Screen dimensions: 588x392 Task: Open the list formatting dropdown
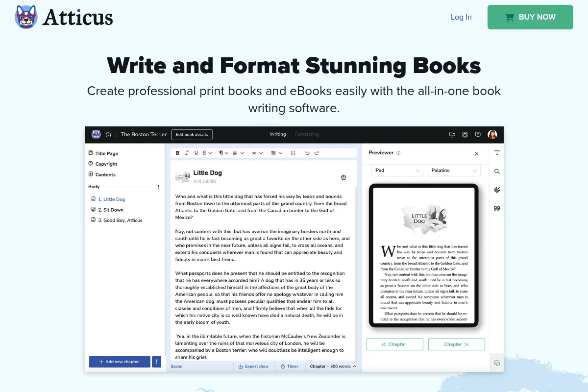point(277,153)
